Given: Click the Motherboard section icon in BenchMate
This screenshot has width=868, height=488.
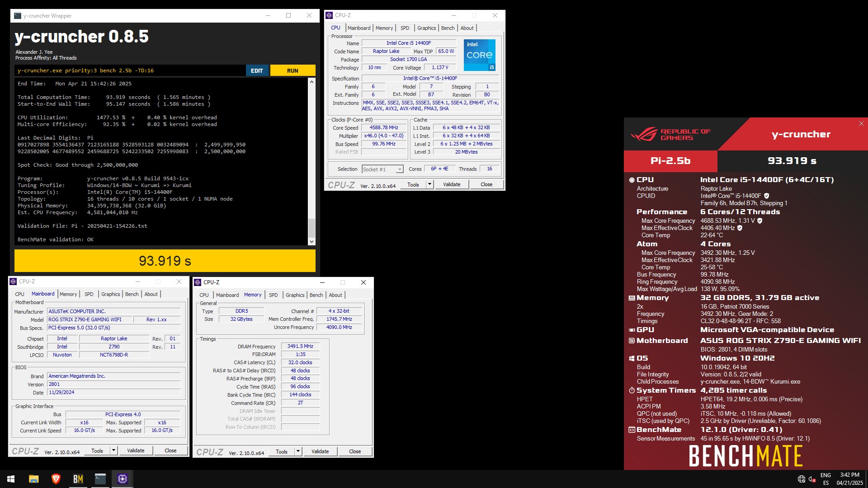Looking at the screenshot, I should point(632,341).
